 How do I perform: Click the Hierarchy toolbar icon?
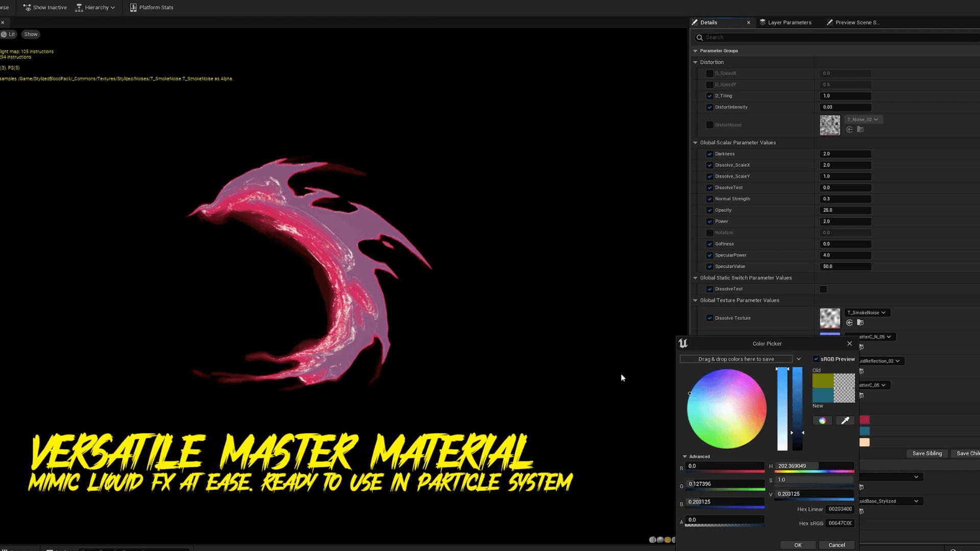(x=79, y=7)
